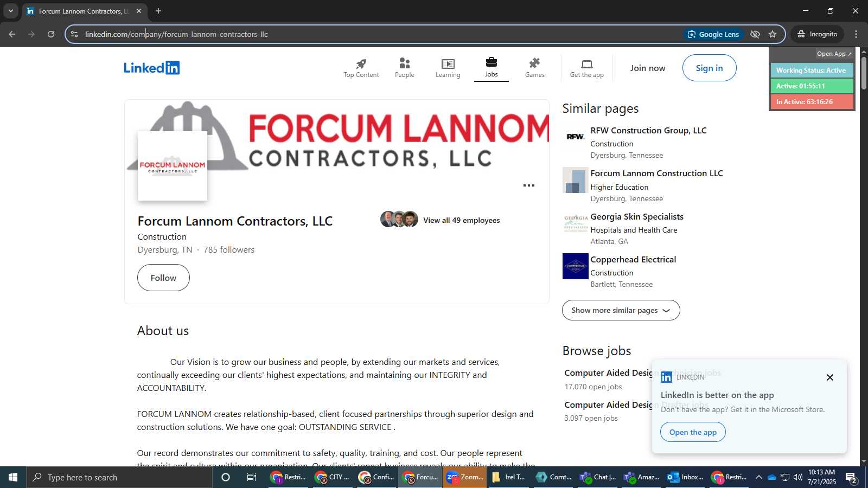Open the taskbar clock 10:13 AM
The image size is (868, 488).
click(x=821, y=477)
